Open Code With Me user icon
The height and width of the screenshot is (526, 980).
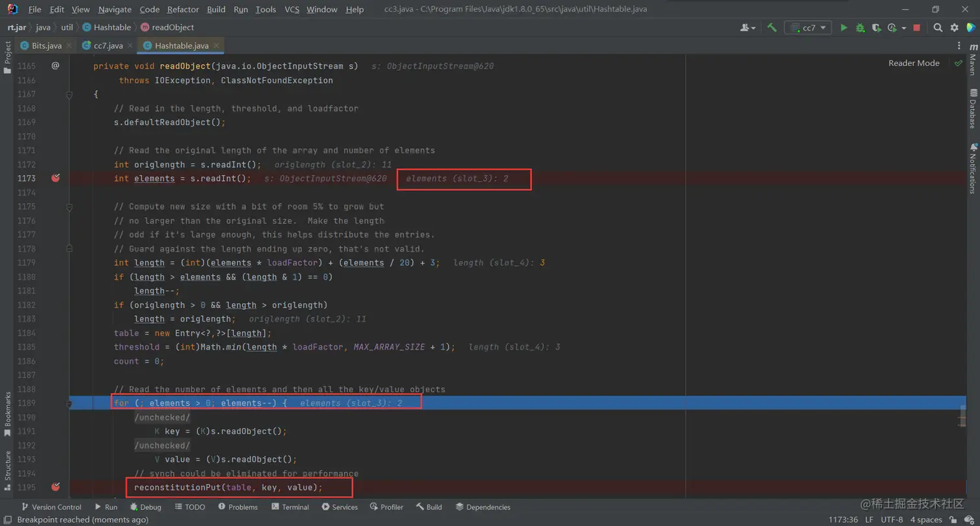pyautogui.click(x=747, y=27)
